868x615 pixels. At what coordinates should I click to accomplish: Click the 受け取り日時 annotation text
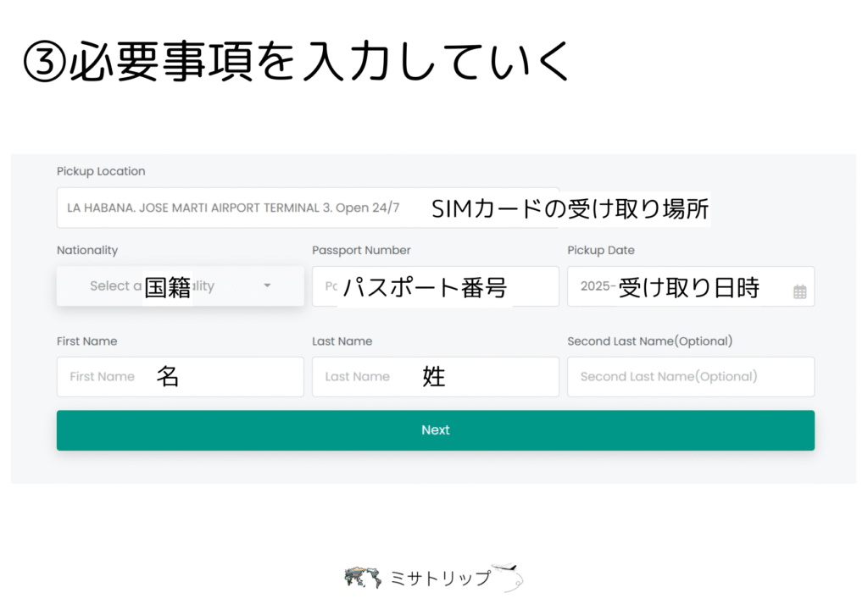688,288
